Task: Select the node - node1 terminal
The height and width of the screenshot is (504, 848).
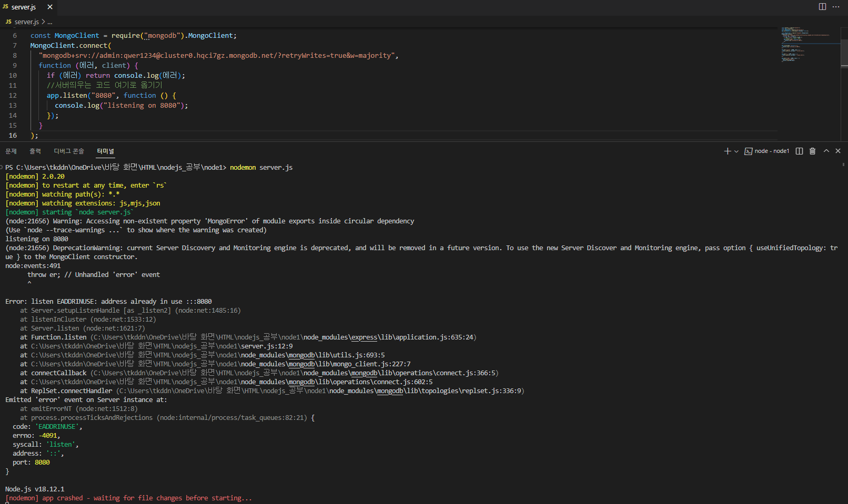Action: [x=767, y=151]
